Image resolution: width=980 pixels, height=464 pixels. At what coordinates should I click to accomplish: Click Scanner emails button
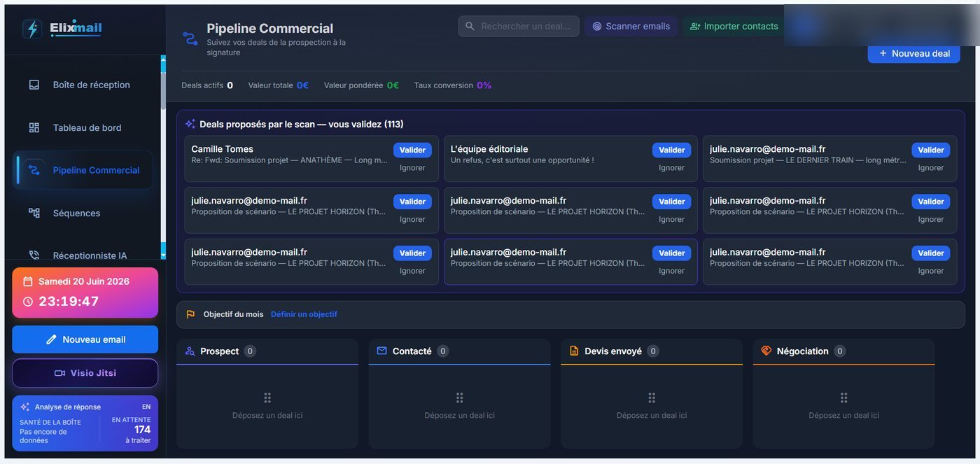coord(631,26)
